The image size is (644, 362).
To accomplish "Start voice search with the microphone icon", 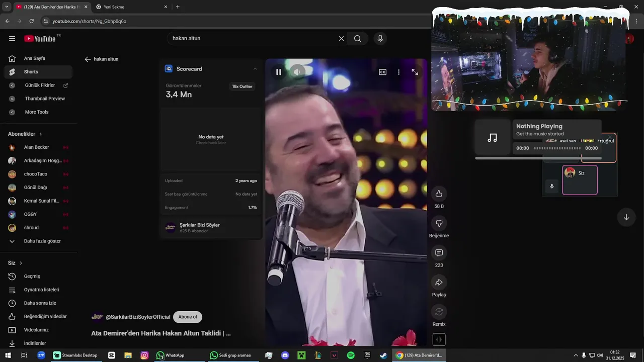I will pos(380,39).
